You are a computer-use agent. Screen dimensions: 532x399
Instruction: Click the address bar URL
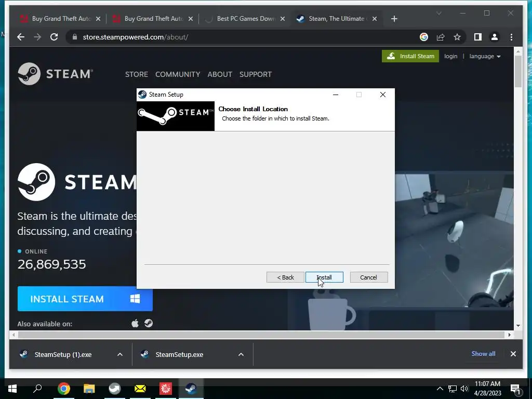136,37
